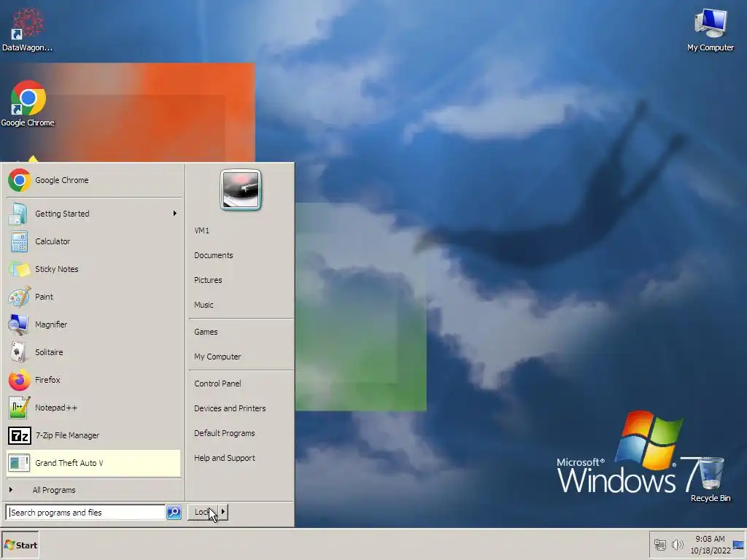Click the search magnifier button
Image resolution: width=747 pixels, height=560 pixels.
tap(174, 513)
